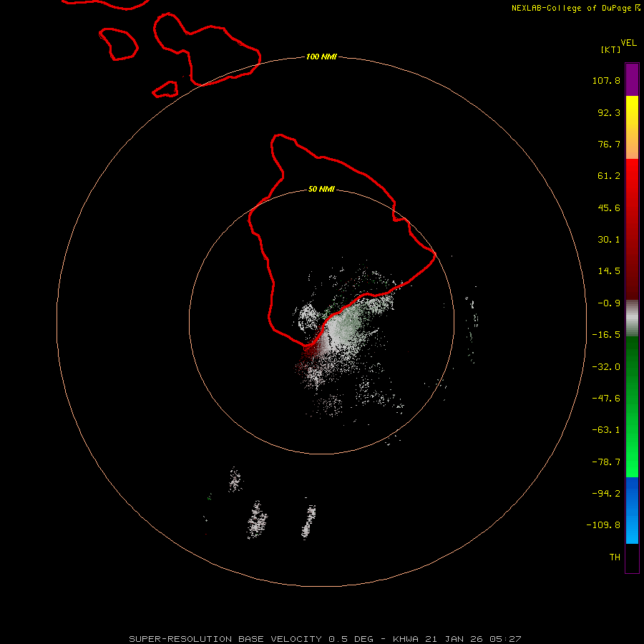Viewport: 644px width, 644px height.
Task: Click the blue segment of color bar
Action: (x=632, y=510)
